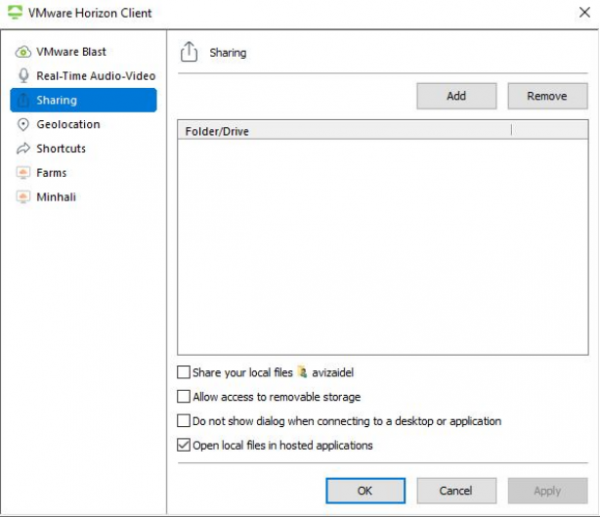Image resolution: width=600 pixels, height=517 pixels.
Task: Click the column divider in list header
Action: point(511,130)
